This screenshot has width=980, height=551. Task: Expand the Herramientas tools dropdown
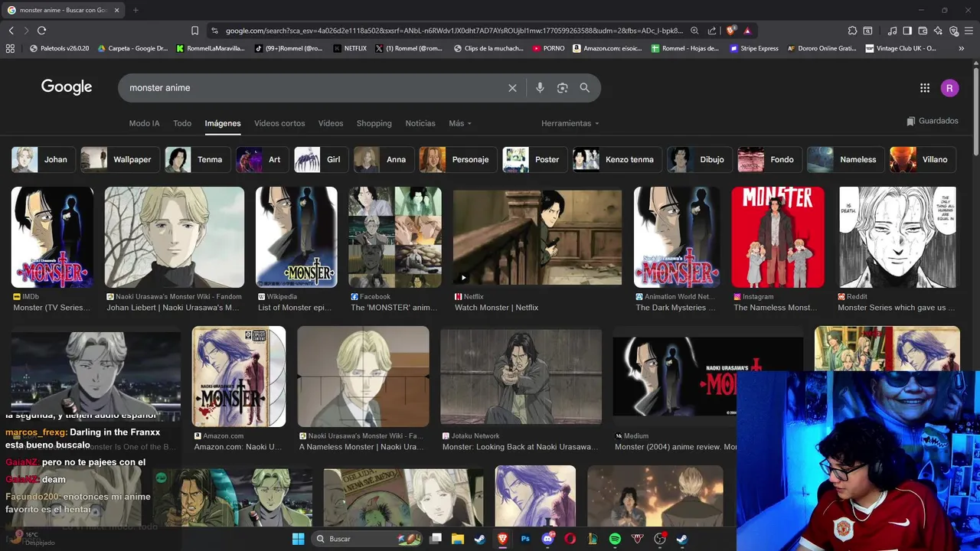(x=570, y=123)
